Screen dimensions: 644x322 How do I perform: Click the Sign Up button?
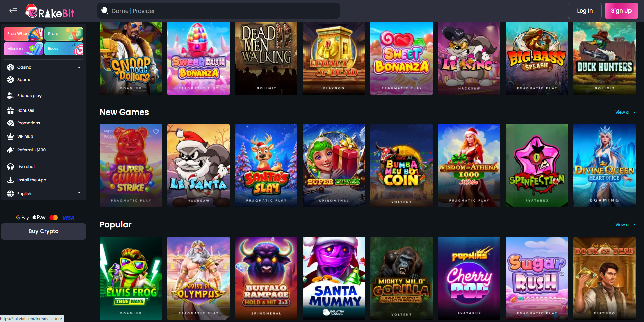pos(621,11)
